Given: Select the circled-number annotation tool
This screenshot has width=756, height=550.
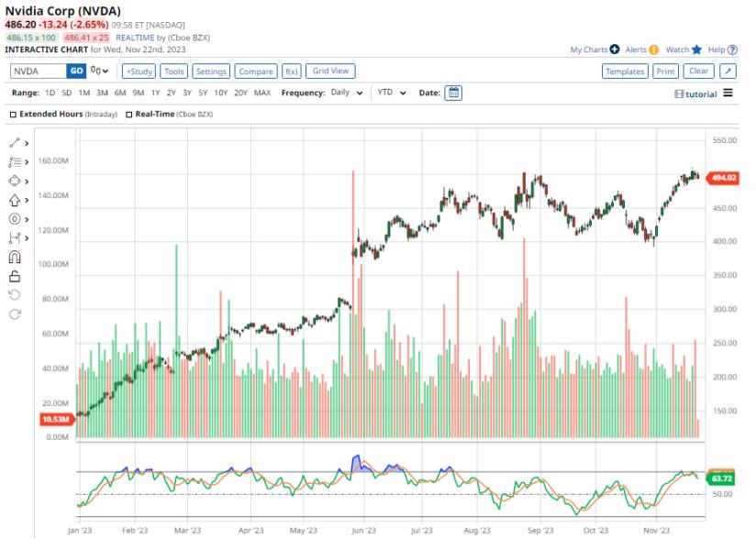Looking at the screenshot, I should [x=15, y=219].
